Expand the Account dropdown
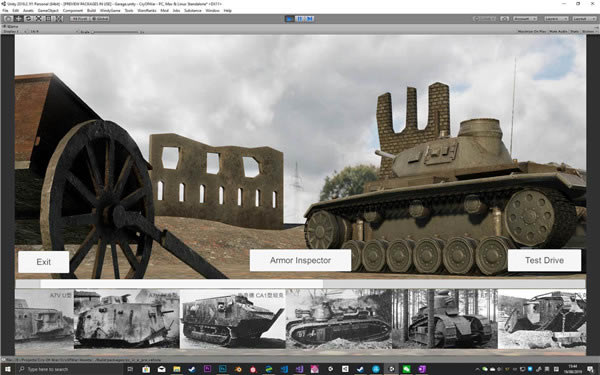Image resolution: width=600 pixels, height=375 pixels. click(x=524, y=18)
